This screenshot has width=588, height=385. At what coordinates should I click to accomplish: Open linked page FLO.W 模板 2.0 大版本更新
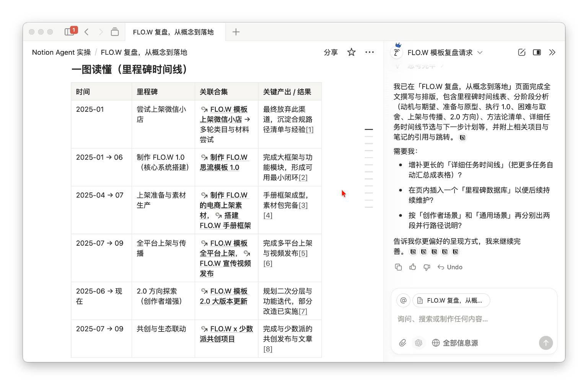point(224,296)
